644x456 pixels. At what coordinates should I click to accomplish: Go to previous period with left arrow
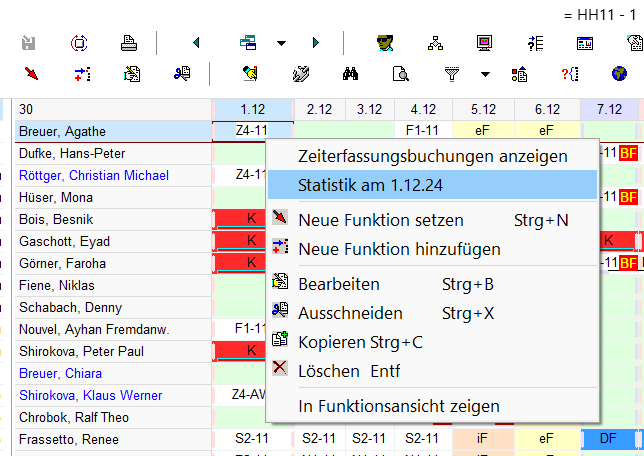coord(196,43)
